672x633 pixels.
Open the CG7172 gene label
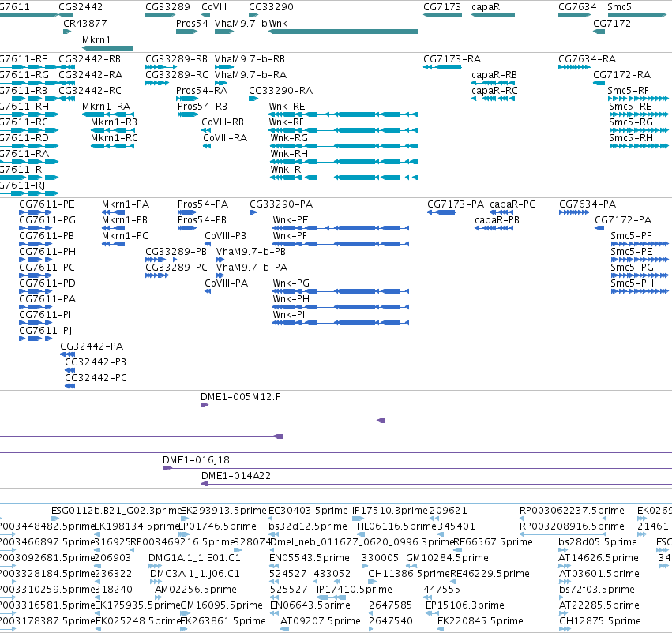[612, 23]
